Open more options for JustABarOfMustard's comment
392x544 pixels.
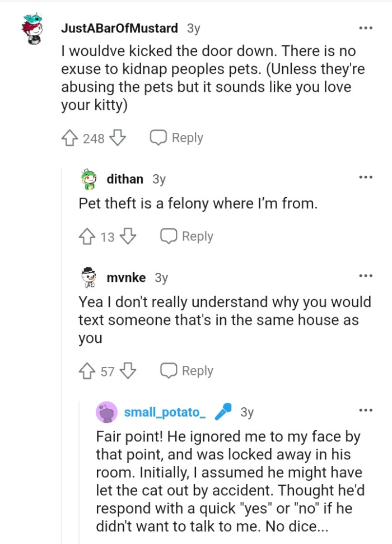tap(366, 27)
